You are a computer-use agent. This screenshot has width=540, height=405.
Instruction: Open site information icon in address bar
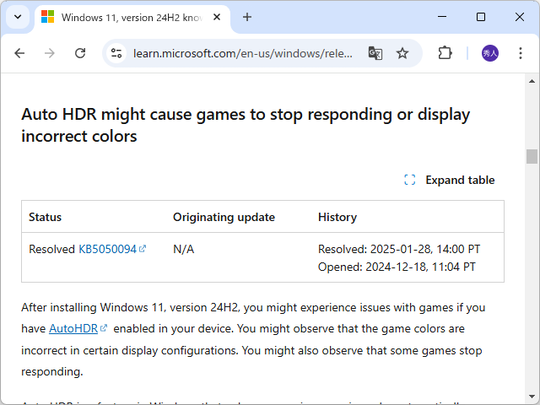pyautogui.click(x=116, y=53)
